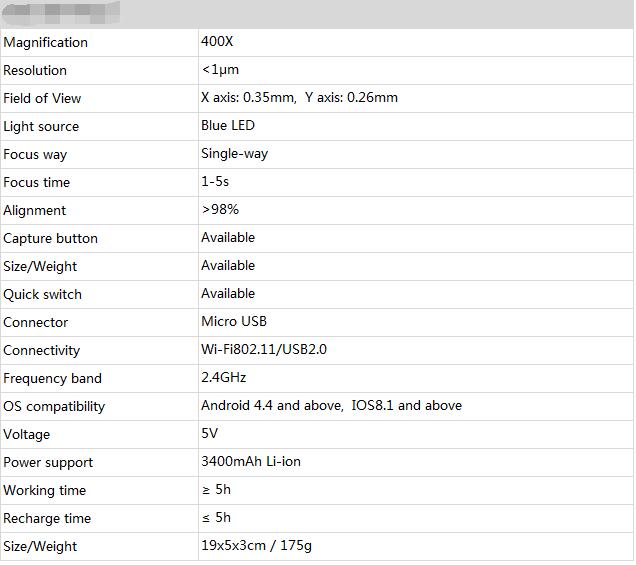Select the >98% alignment value
Screen dimensions: 636x565
coord(220,210)
